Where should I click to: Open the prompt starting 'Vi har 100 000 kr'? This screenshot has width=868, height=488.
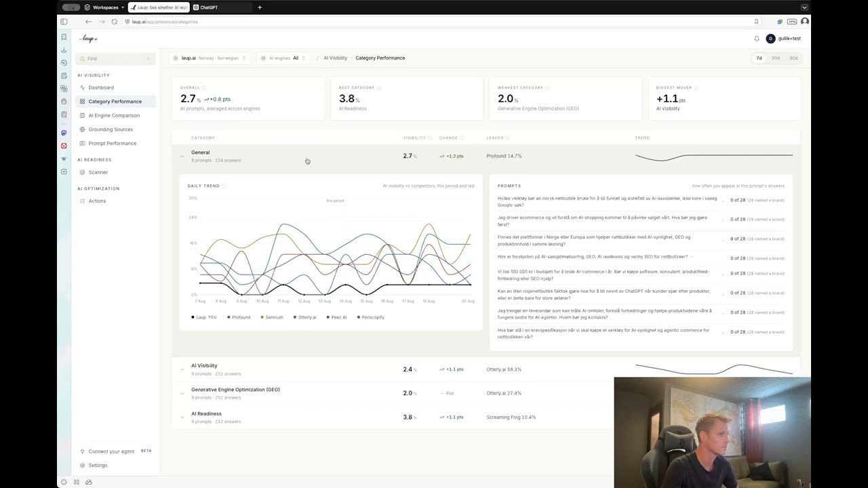click(641, 275)
